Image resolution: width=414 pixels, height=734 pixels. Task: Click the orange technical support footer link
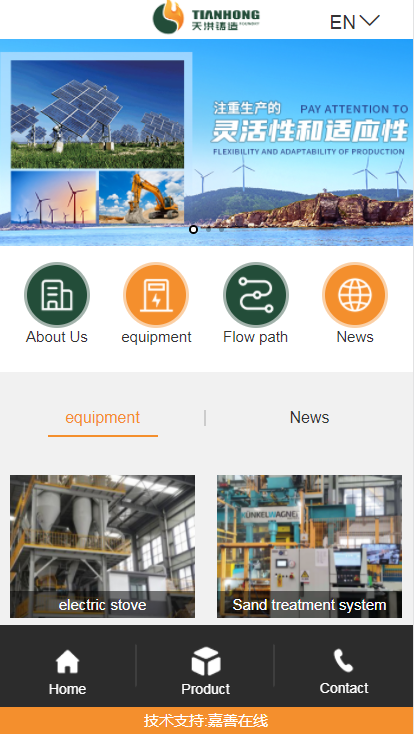[x=206, y=720]
